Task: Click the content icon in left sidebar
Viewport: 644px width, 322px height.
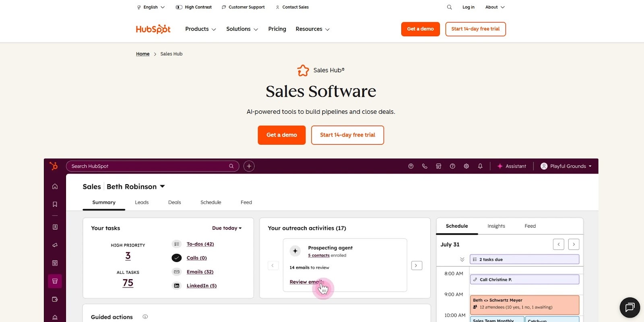Action: click(x=55, y=263)
